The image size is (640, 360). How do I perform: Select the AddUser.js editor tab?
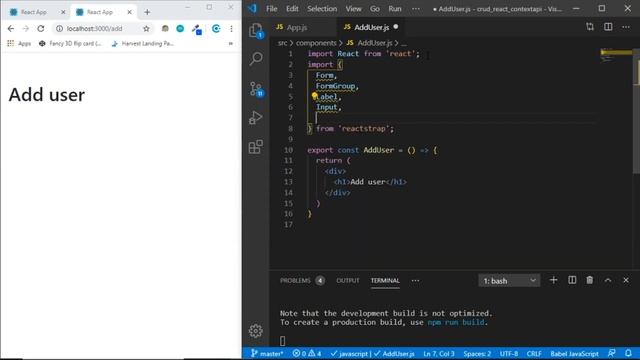click(371, 27)
